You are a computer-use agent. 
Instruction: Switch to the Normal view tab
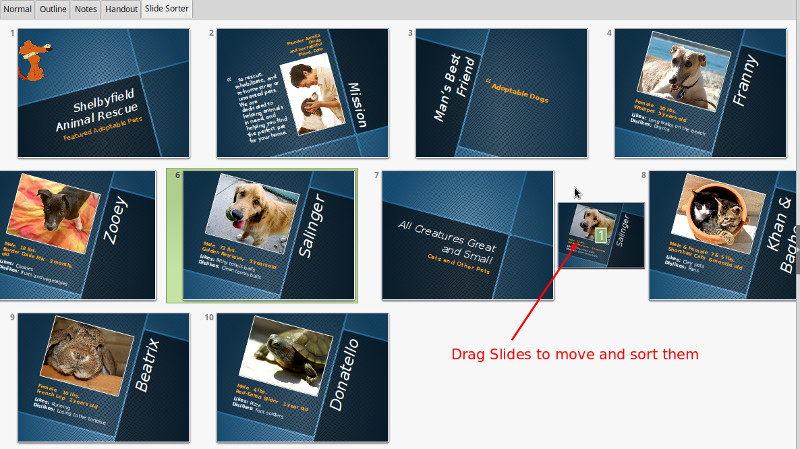17,8
